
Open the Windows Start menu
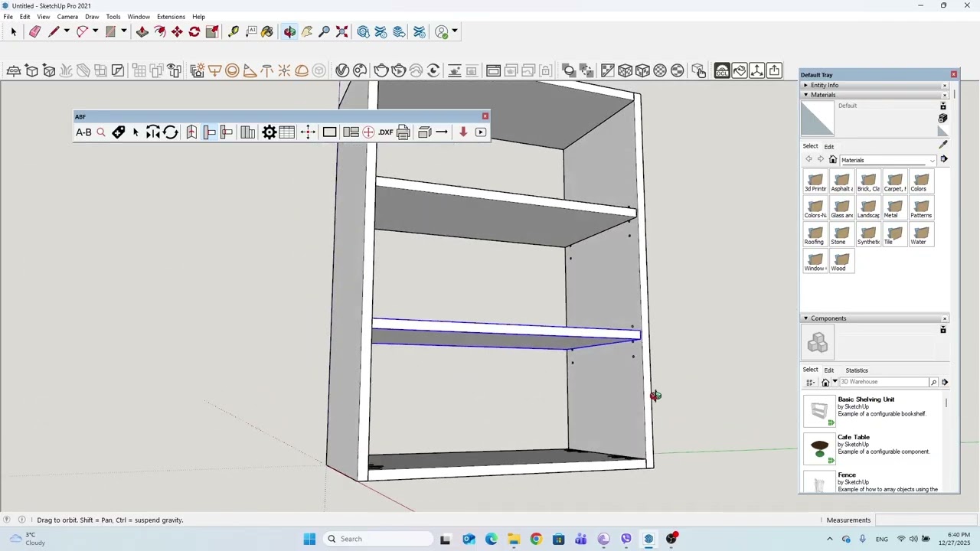click(309, 539)
